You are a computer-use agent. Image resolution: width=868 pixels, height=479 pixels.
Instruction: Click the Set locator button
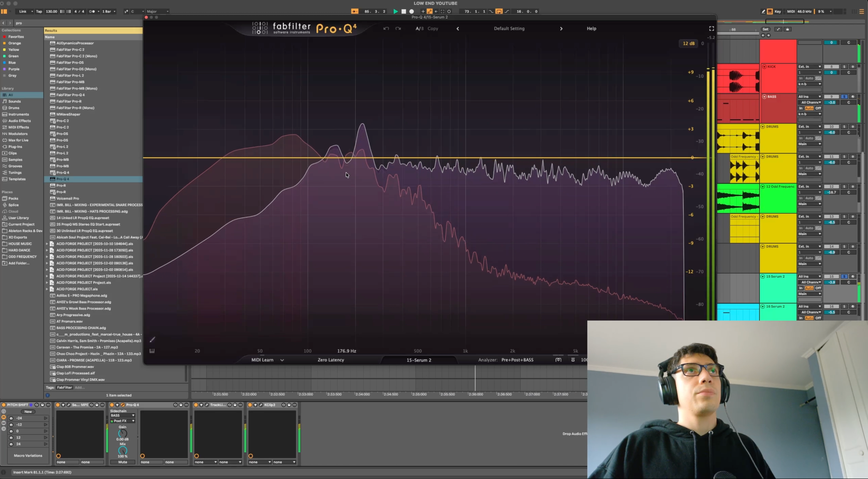coord(765,29)
